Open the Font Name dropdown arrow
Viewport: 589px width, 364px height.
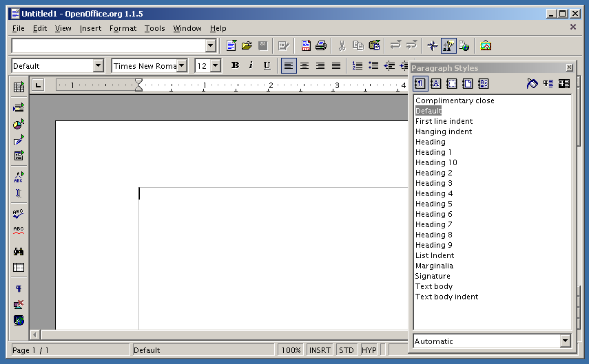pos(182,65)
